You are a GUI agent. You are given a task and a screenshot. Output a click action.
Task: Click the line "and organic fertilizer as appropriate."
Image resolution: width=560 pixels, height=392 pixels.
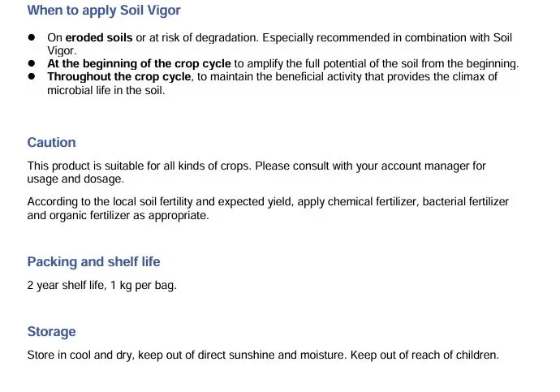point(118,215)
